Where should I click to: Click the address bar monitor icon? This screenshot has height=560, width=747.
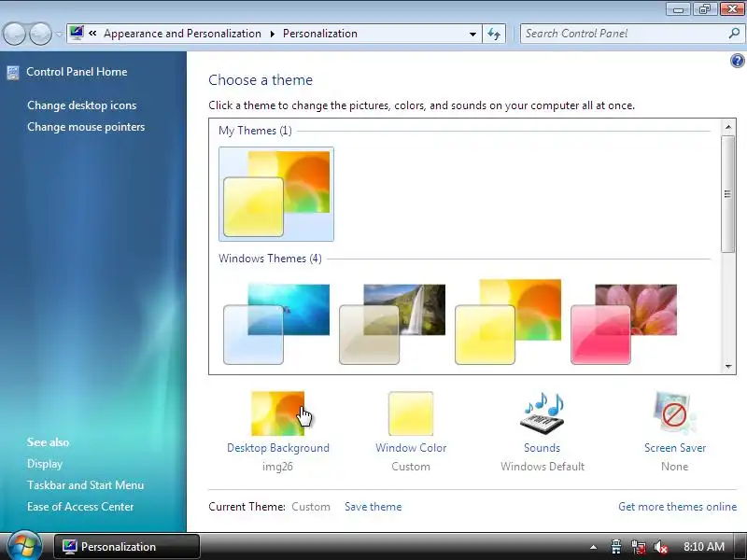click(x=77, y=34)
